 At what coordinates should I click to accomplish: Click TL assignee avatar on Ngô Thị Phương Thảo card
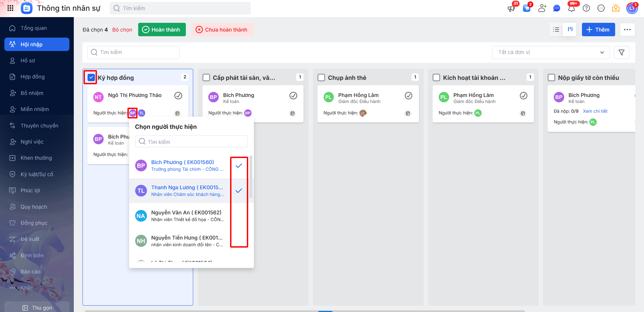point(142,113)
